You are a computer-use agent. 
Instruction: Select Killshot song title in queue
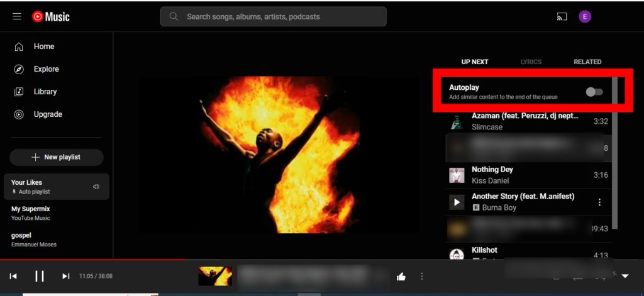point(484,250)
